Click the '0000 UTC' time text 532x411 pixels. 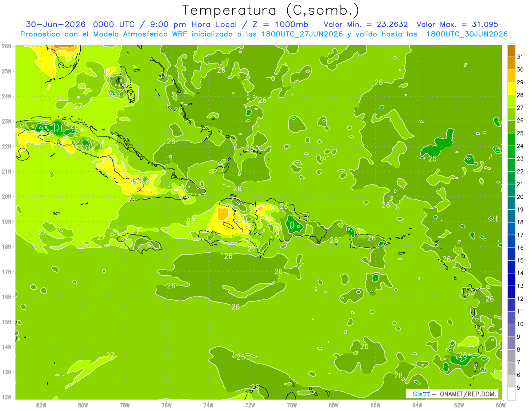[x=114, y=24]
